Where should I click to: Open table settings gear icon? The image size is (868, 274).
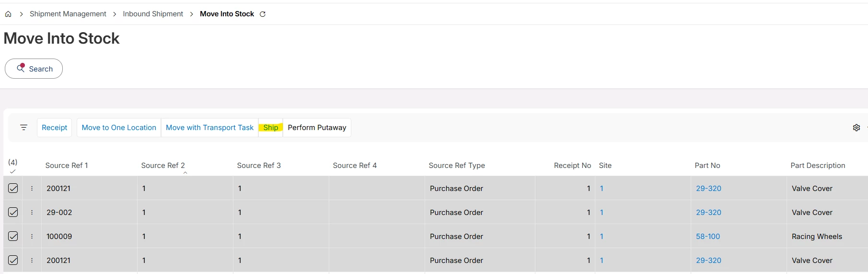856,128
